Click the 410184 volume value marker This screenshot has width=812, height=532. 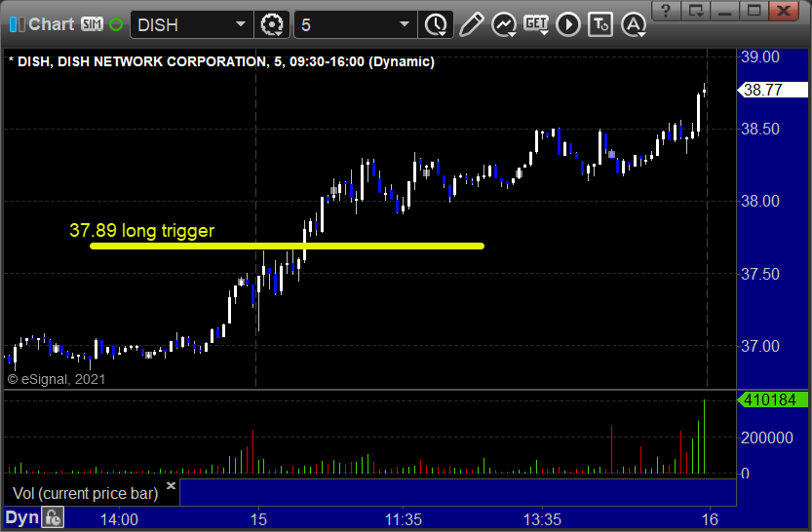coord(772,399)
